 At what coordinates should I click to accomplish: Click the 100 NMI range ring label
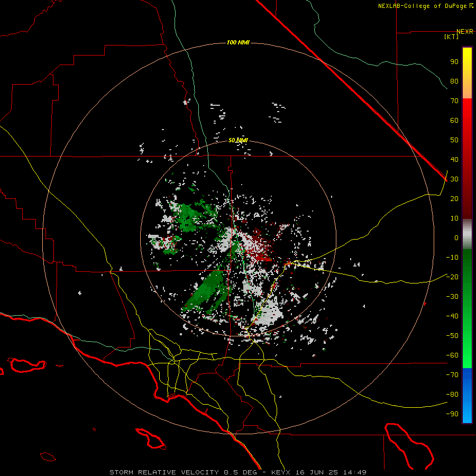pos(238,42)
